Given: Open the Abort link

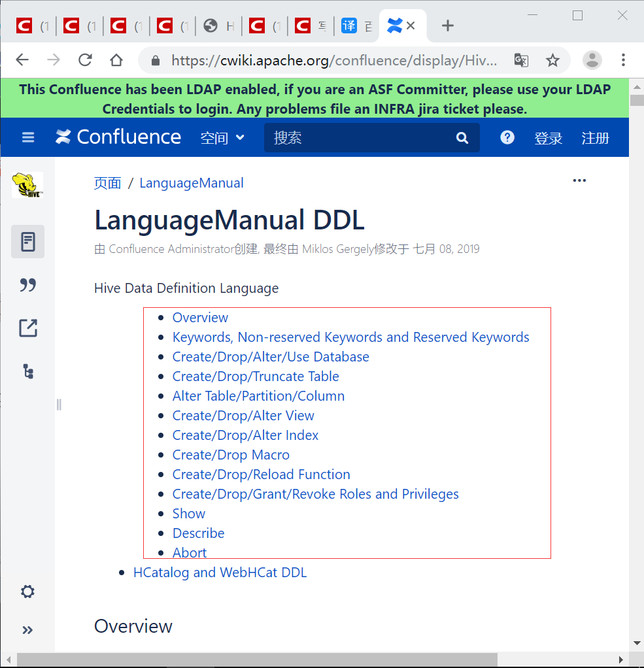Looking at the screenshot, I should (x=189, y=552).
